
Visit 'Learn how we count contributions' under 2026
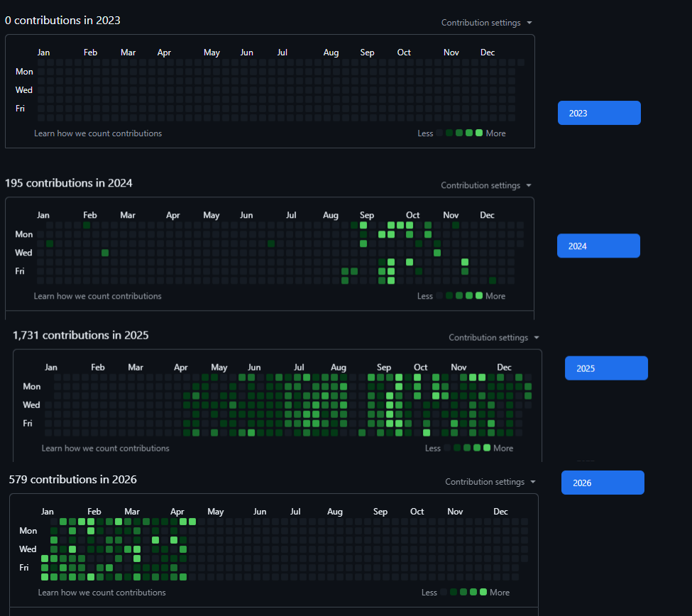click(101, 592)
